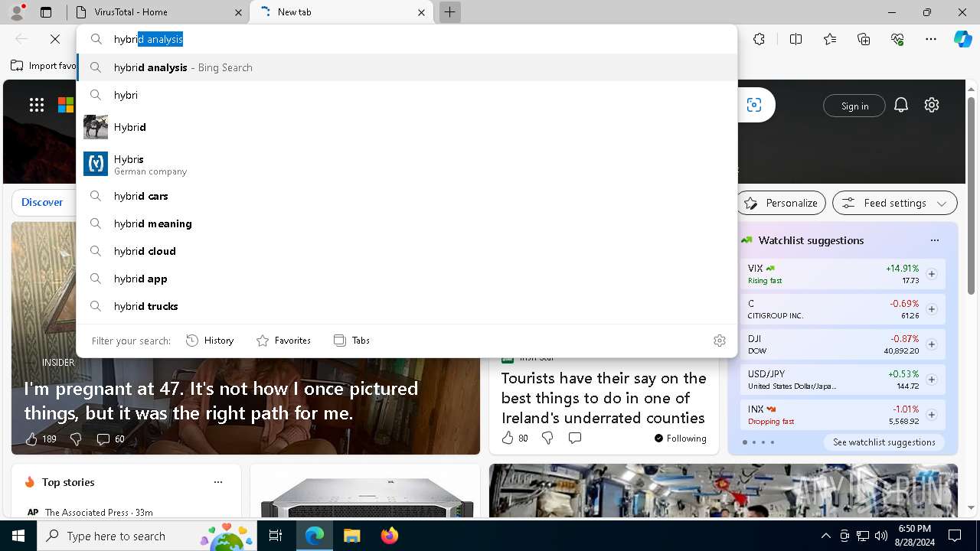
Task: Toggle split screen view
Action: tap(795, 39)
